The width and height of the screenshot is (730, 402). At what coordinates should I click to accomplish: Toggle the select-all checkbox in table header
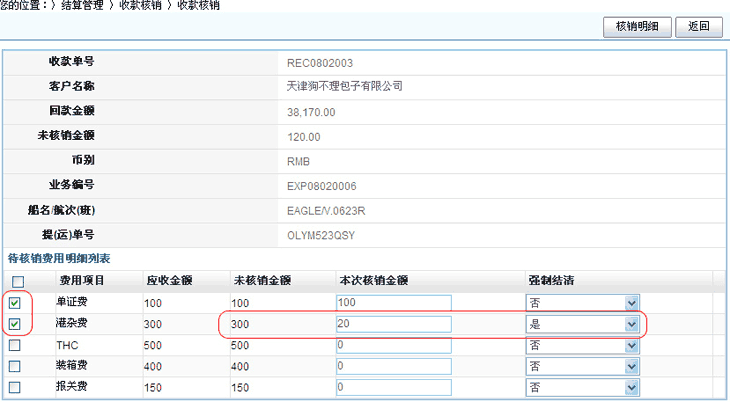click(15, 281)
